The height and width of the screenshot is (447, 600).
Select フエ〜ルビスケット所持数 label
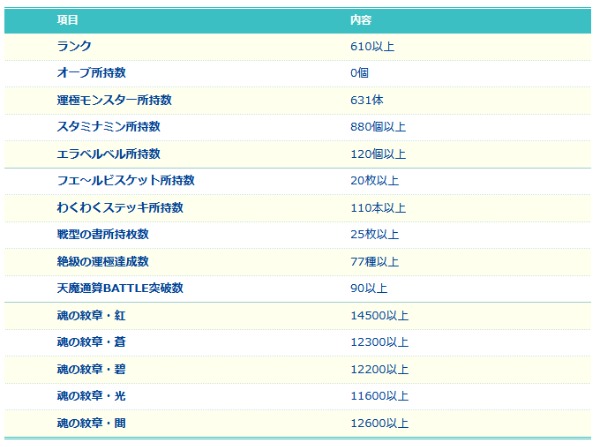(126, 180)
